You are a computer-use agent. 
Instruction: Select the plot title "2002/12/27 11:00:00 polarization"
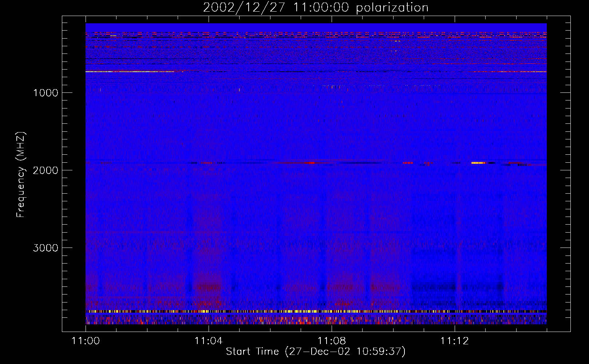(316, 8)
